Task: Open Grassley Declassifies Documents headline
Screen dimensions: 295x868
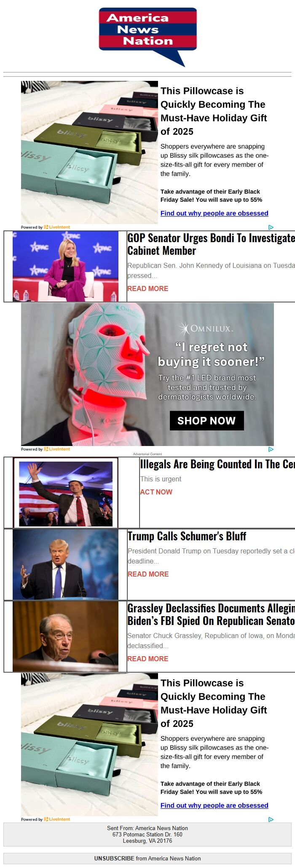Action: pyautogui.click(x=211, y=614)
